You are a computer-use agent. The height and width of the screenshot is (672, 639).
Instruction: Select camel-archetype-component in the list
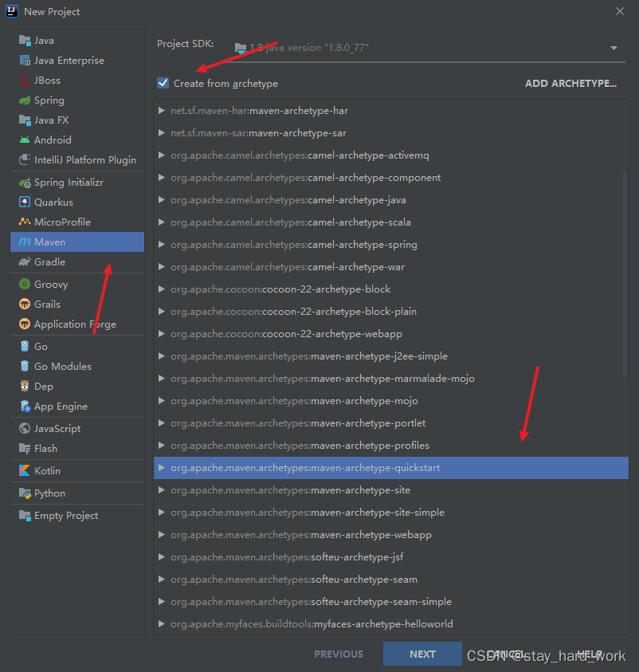(391, 178)
